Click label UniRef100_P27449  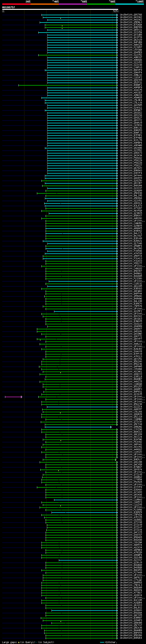click(131, 573)
